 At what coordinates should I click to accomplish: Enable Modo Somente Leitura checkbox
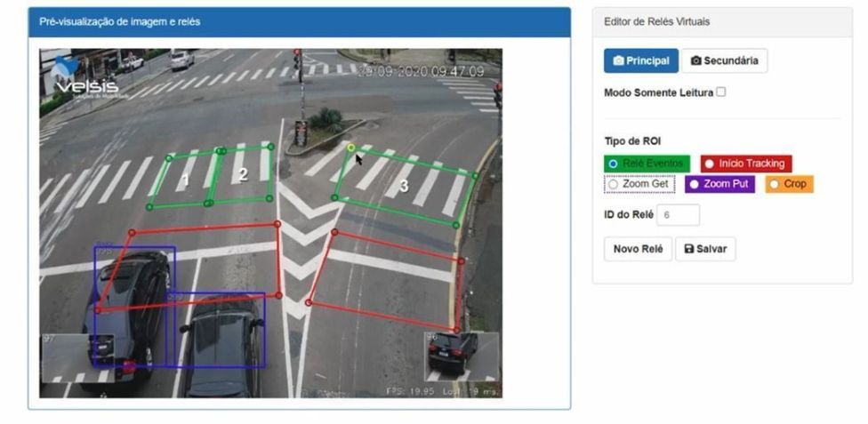721,92
